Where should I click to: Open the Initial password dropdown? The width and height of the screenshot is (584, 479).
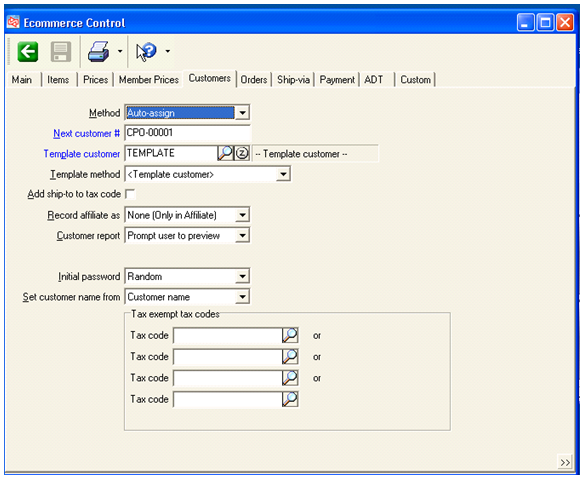click(x=242, y=276)
